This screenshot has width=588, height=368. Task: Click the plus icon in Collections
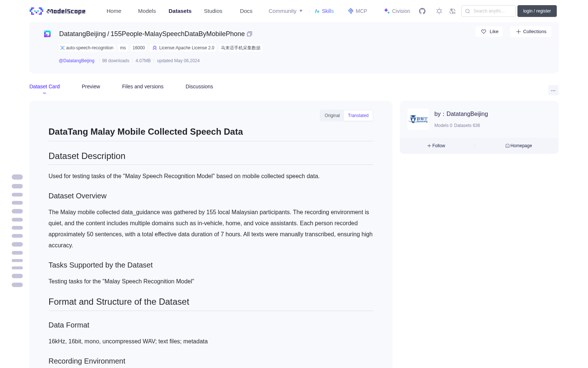pyautogui.click(x=519, y=32)
